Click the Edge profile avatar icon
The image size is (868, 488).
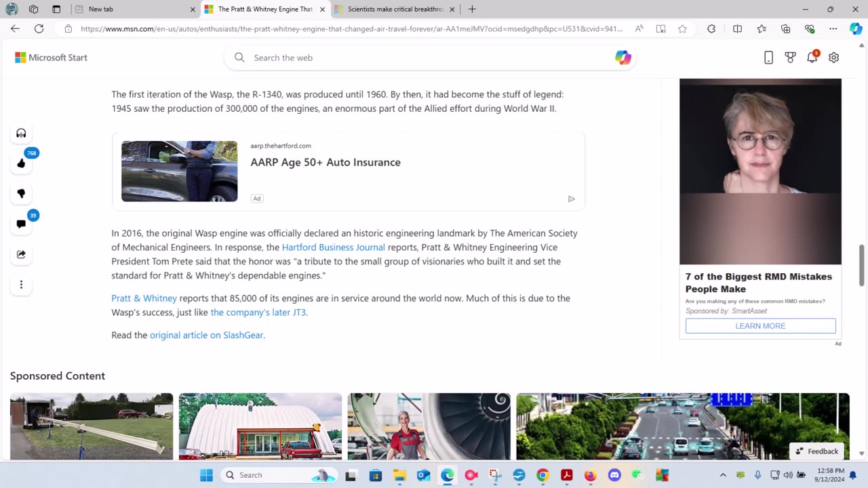click(x=12, y=9)
